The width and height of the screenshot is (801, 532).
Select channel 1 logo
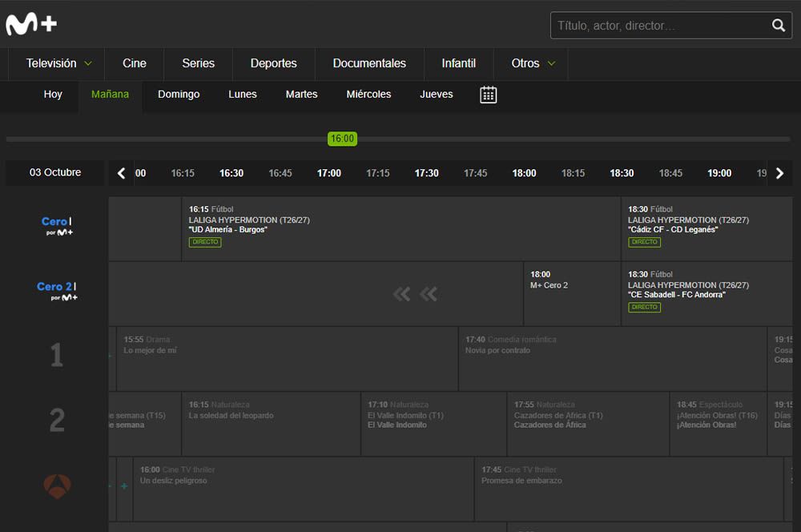click(57, 355)
